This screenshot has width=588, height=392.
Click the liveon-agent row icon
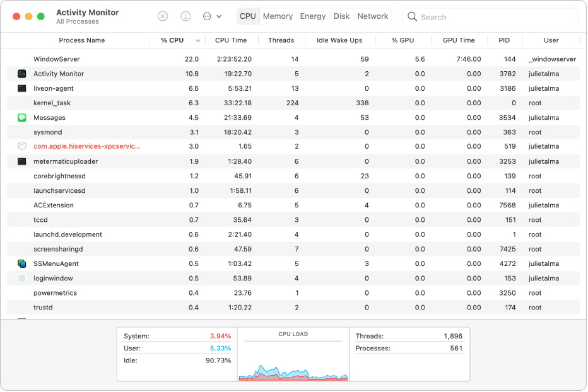pyautogui.click(x=21, y=88)
